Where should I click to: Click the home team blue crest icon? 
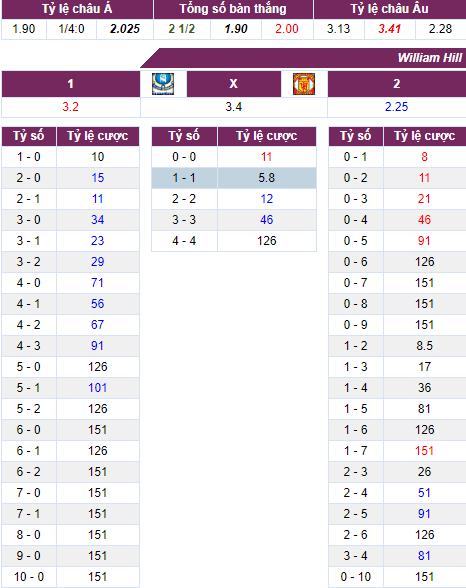pyautogui.click(x=163, y=84)
